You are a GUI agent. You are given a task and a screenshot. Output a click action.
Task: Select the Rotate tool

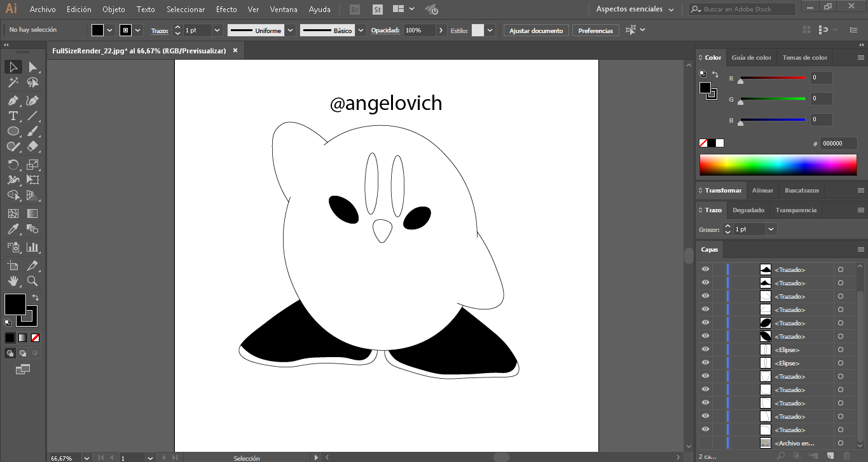click(x=13, y=165)
